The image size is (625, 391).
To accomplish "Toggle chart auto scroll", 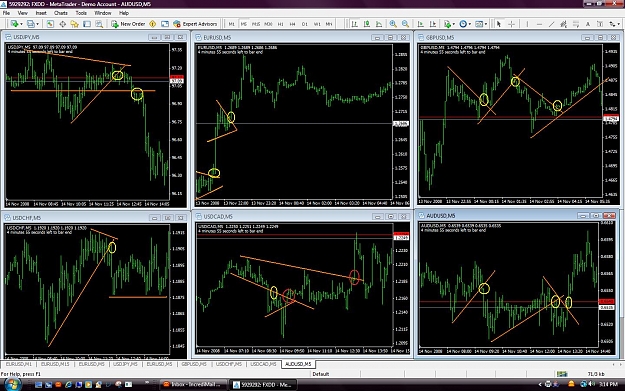I will [421, 24].
